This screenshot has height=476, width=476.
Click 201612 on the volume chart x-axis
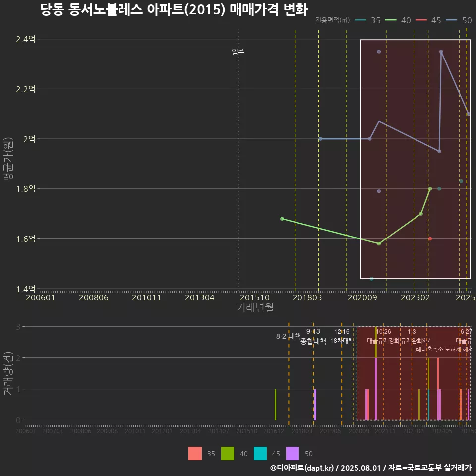tap(274, 431)
